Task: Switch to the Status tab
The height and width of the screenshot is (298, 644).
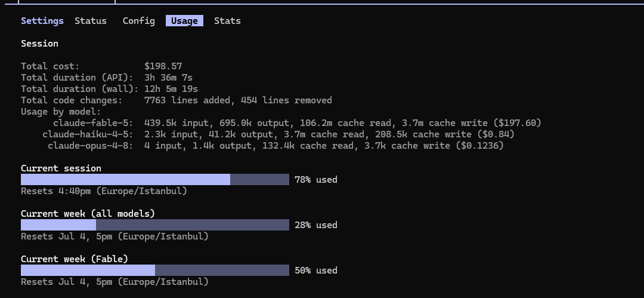Action: [91, 21]
